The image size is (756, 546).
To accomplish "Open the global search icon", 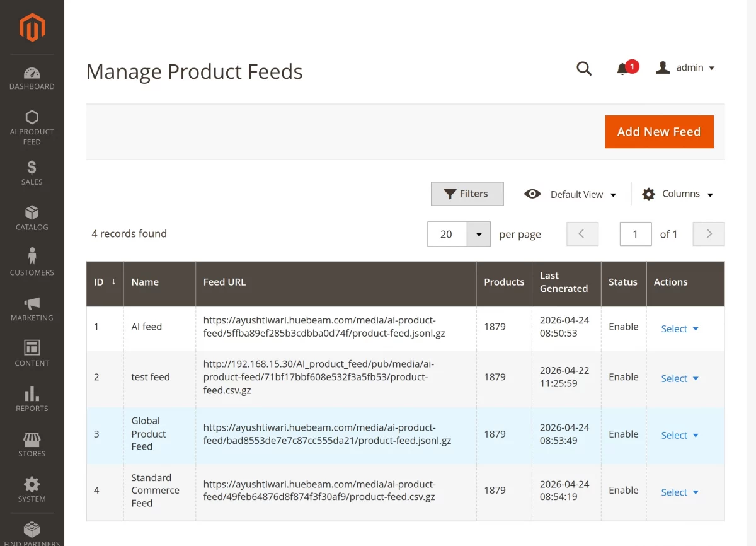I will pos(583,68).
